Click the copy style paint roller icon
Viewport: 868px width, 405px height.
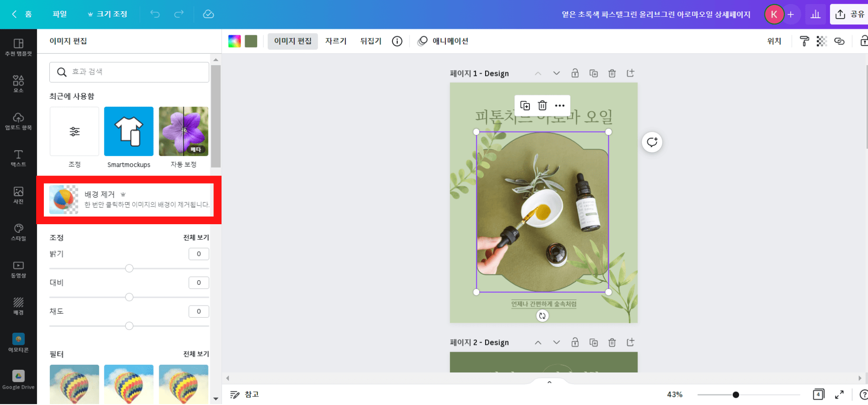click(x=804, y=41)
